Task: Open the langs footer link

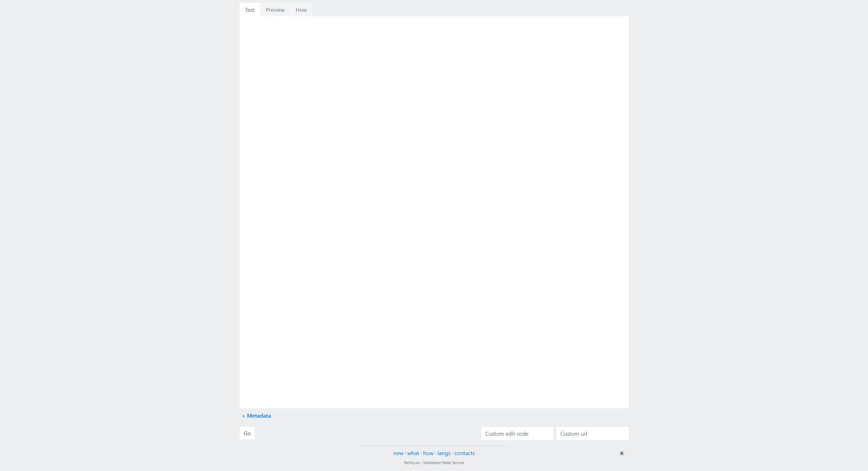Action: 444,453
